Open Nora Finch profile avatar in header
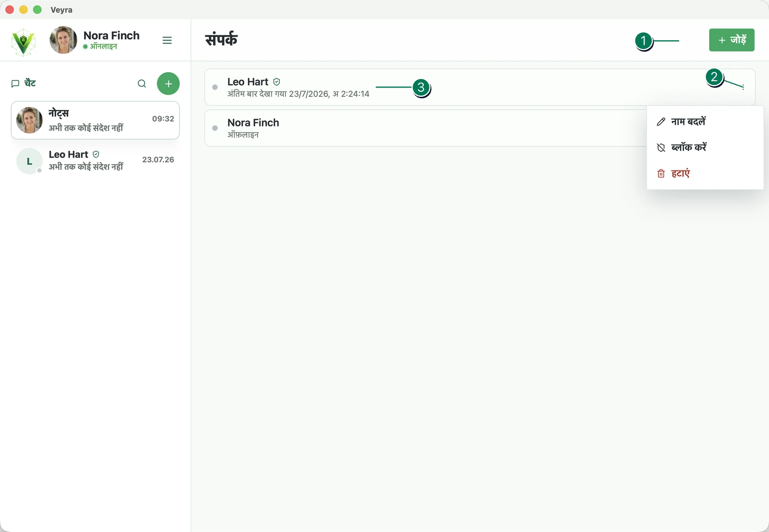 coord(63,40)
